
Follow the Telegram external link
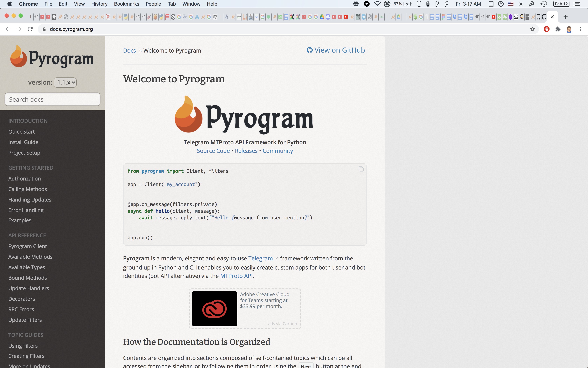coord(263,258)
